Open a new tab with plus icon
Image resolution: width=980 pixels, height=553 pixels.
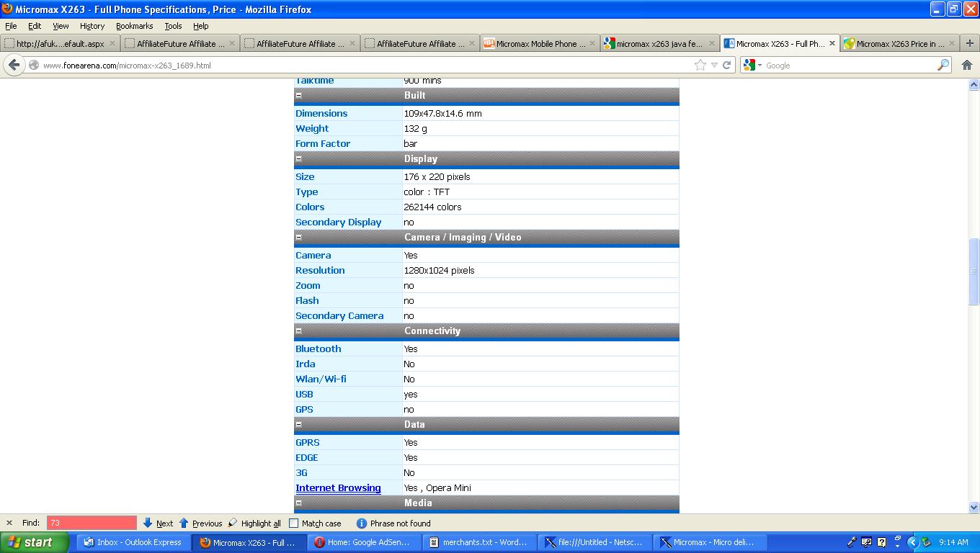pyautogui.click(x=969, y=43)
